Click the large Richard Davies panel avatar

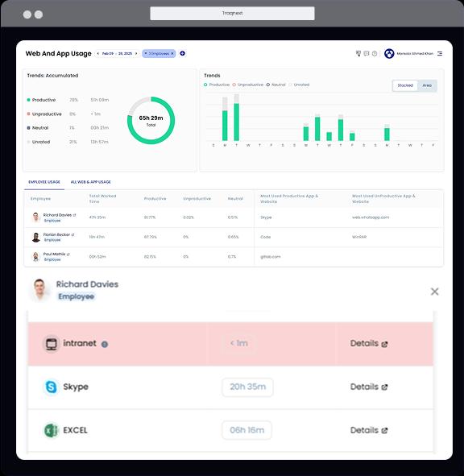click(x=39, y=290)
